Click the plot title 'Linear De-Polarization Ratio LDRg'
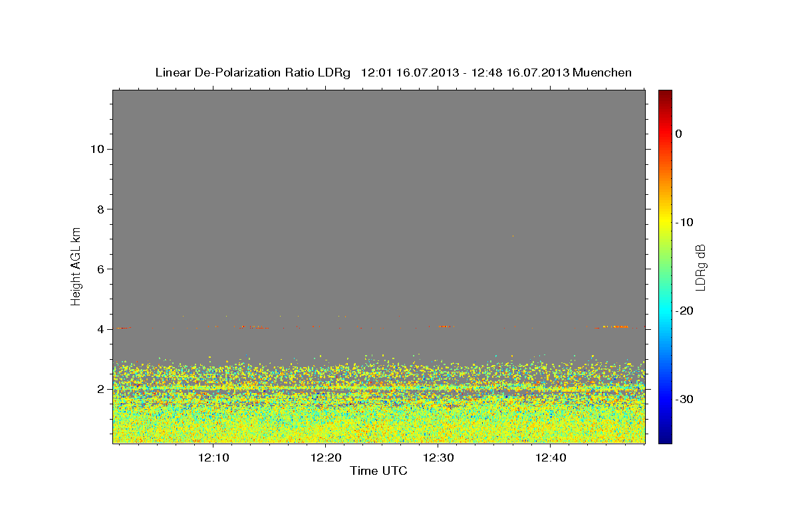The width and height of the screenshot is (798, 532). [x=253, y=72]
